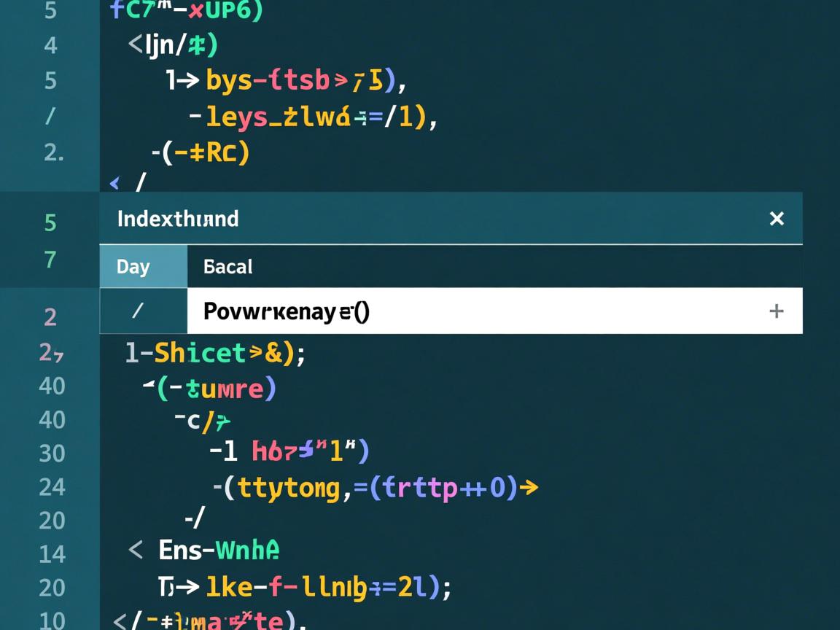The width and height of the screenshot is (840, 630).
Task: Click gutter line number 7
Action: pos(50,260)
